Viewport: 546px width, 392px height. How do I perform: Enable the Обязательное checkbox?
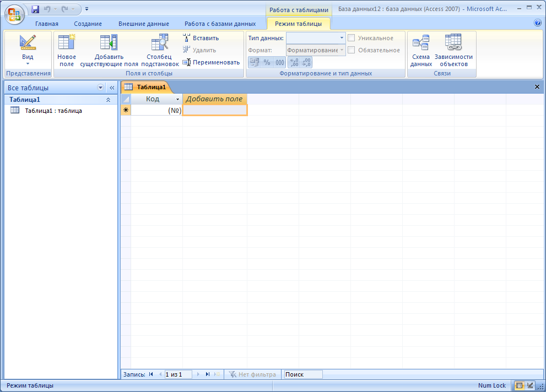tap(352, 50)
